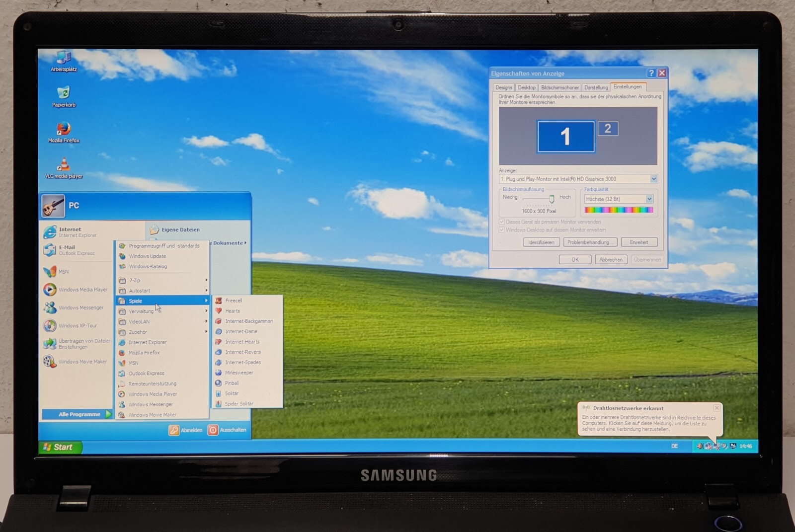Click the Problembehandlung button
The width and height of the screenshot is (795, 532).
click(x=590, y=242)
